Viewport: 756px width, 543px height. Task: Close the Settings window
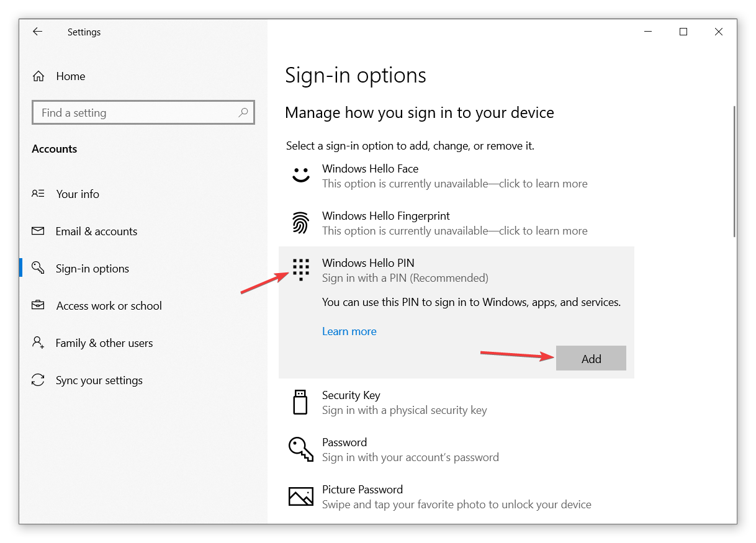[x=719, y=32]
